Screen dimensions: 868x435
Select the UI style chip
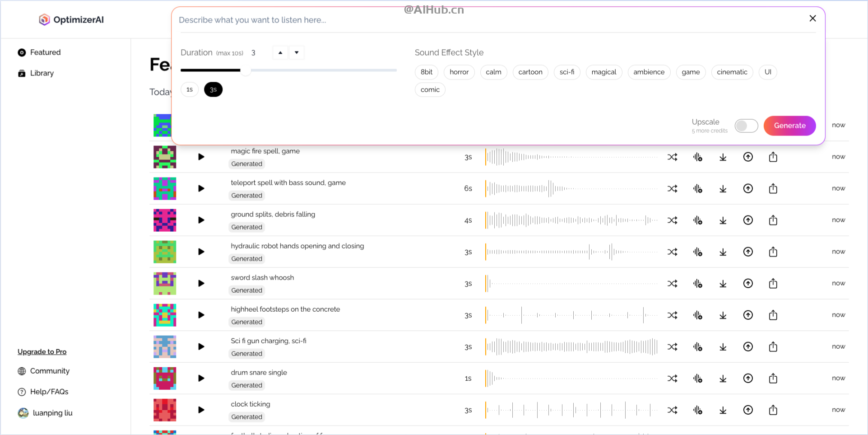768,72
